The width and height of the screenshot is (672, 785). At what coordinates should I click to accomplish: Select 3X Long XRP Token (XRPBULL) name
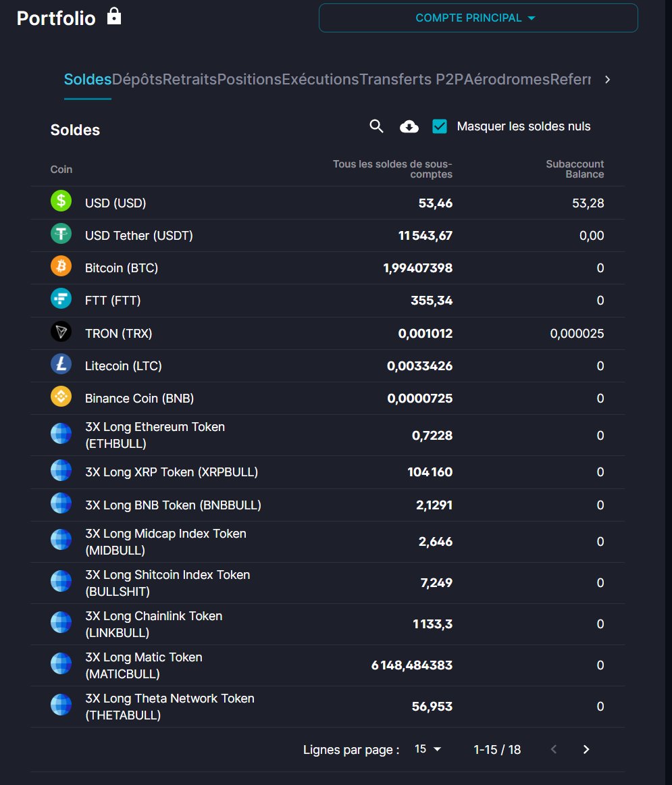tap(172, 472)
